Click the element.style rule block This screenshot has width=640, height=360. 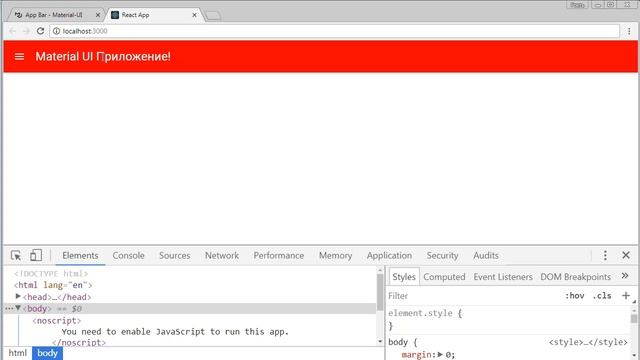[x=509, y=320]
